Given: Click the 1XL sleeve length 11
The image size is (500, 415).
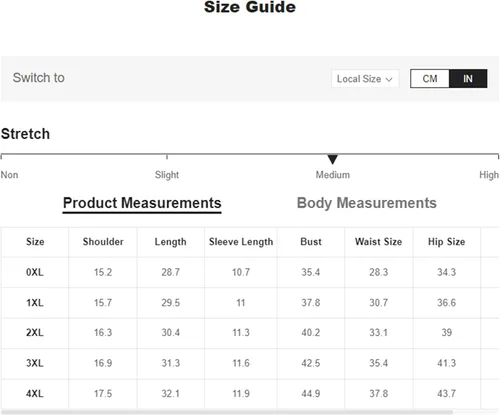Looking at the screenshot, I should [x=241, y=303].
